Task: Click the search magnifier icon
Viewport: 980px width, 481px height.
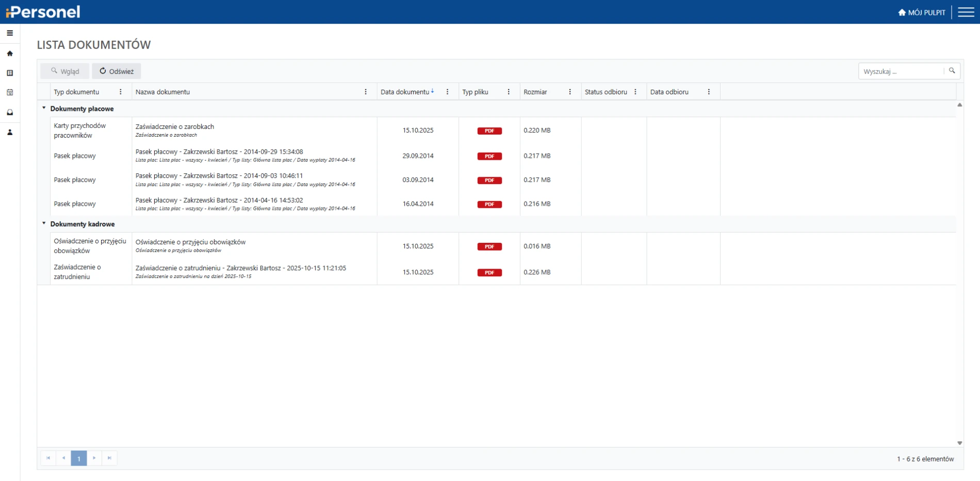Action: (952, 71)
